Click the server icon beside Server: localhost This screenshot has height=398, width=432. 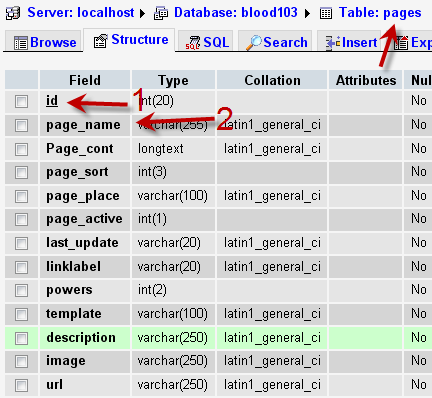12,13
